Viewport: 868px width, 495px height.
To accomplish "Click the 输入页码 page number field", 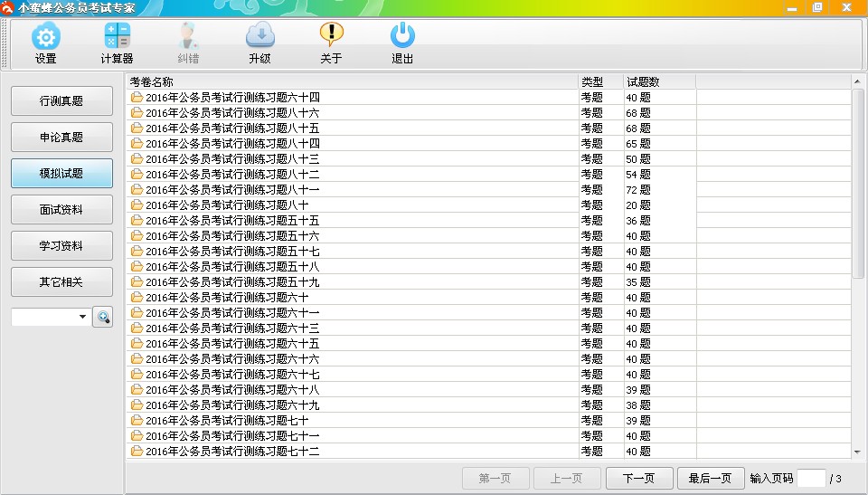I will click(811, 479).
